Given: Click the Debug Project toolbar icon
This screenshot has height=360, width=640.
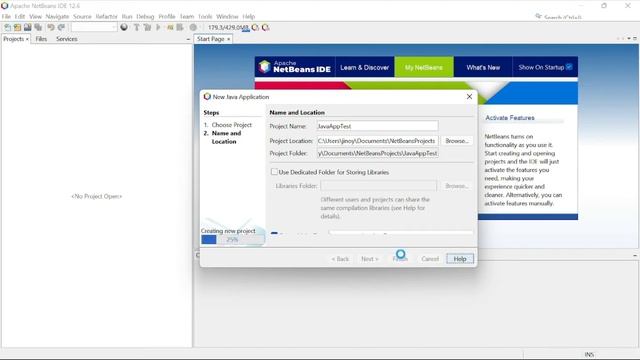Looking at the screenshot, I should pyautogui.click(x=170, y=27).
